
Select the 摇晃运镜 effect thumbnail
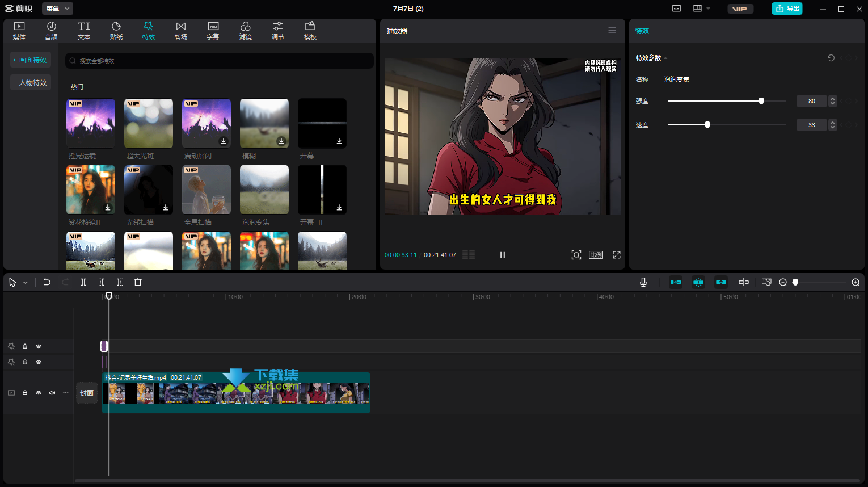[x=91, y=123]
